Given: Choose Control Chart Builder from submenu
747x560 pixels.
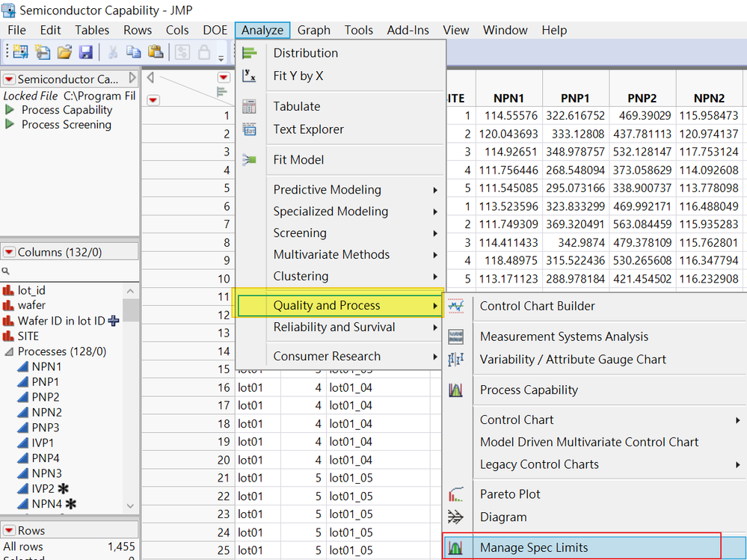Looking at the screenshot, I should 537,306.
